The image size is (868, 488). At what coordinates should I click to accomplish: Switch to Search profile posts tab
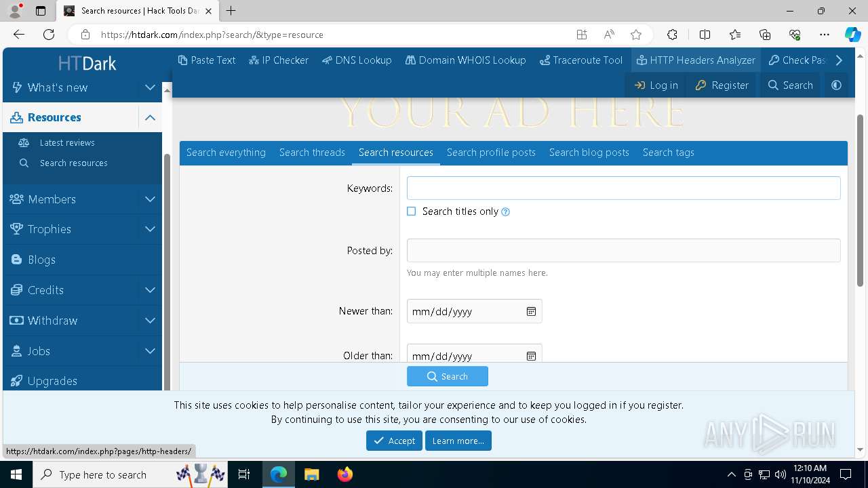491,152
